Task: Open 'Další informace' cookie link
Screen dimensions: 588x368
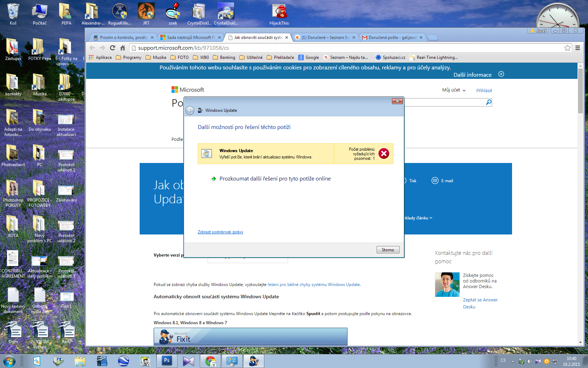Action: pyautogui.click(x=472, y=75)
